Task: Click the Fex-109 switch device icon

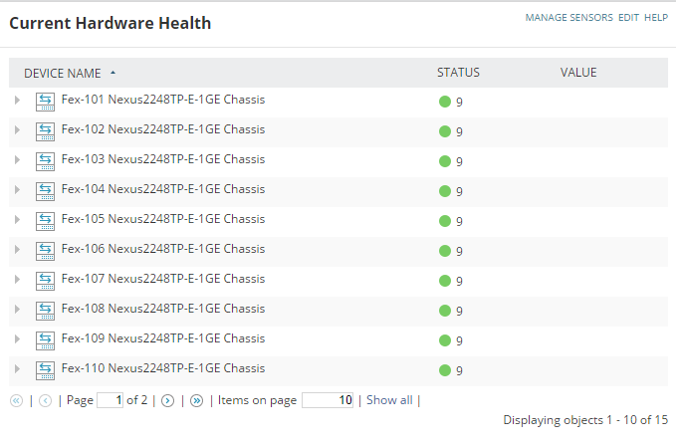Action: pyautogui.click(x=45, y=341)
